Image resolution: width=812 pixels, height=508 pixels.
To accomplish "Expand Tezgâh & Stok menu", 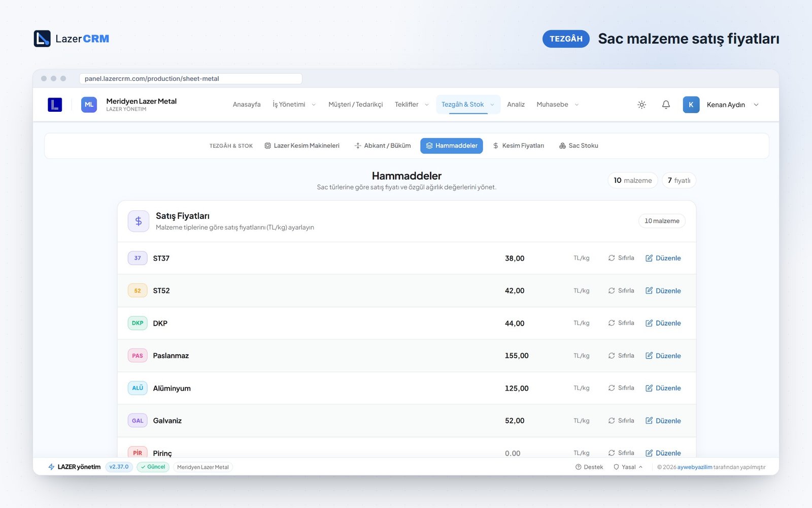I will (x=468, y=105).
